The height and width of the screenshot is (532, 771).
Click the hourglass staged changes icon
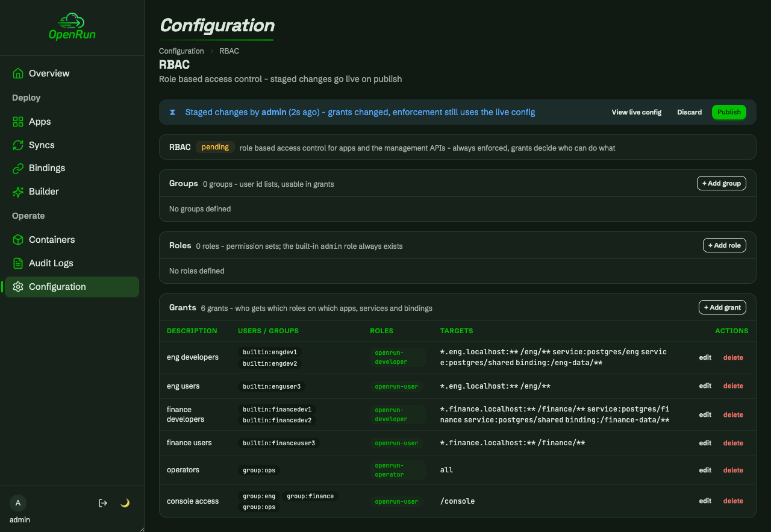tap(172, 112)
